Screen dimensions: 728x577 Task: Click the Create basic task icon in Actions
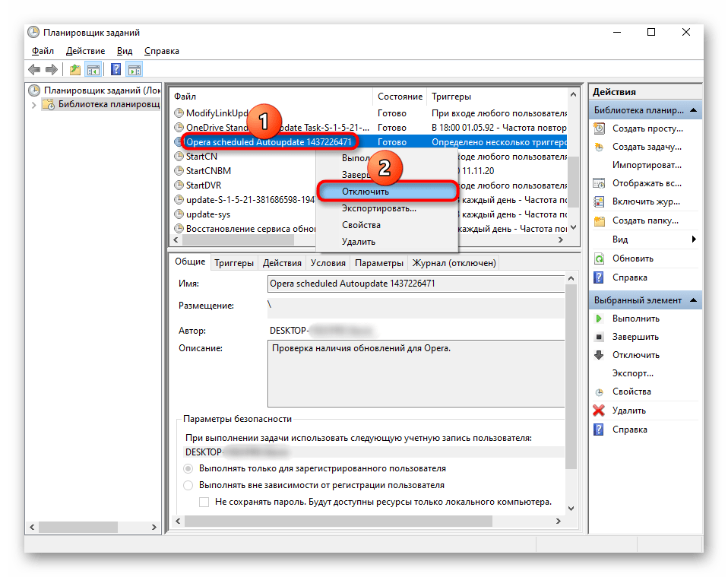coord(600,128)
